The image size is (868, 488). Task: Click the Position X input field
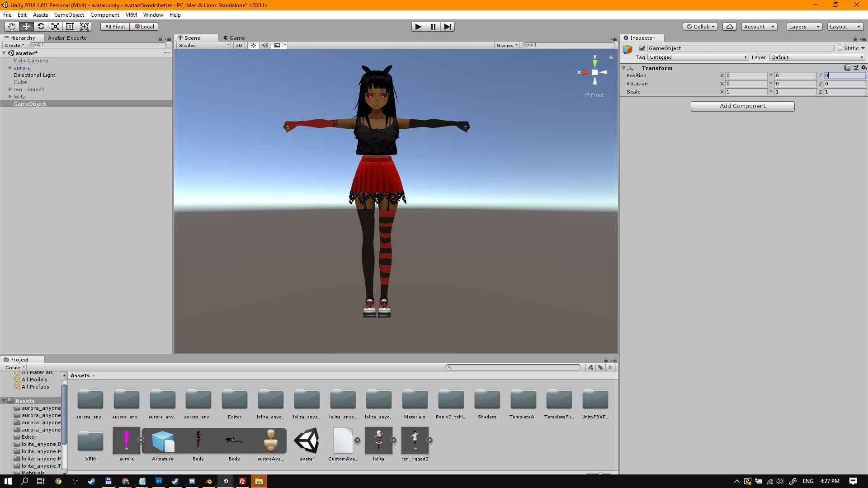point(746,75)
